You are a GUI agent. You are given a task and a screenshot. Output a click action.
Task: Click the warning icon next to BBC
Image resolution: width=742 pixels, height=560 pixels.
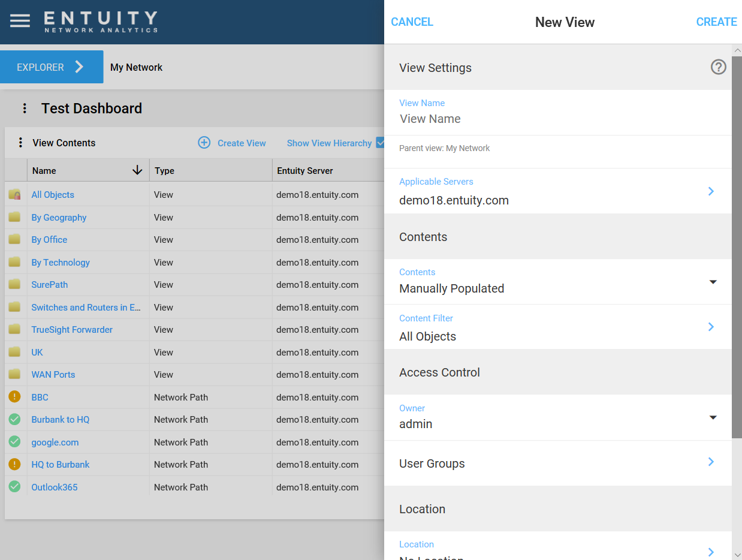(x=15, y=397)
